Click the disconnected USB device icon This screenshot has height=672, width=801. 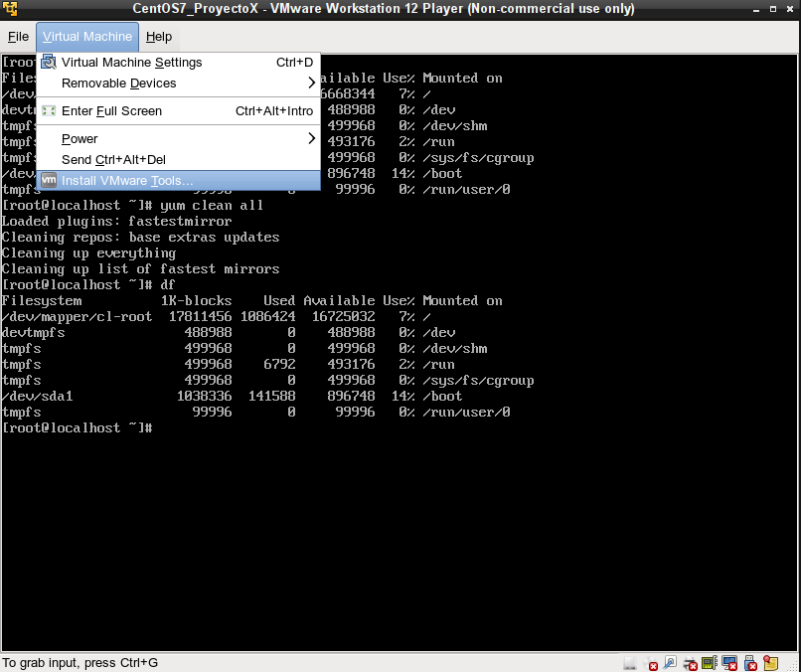750,663
